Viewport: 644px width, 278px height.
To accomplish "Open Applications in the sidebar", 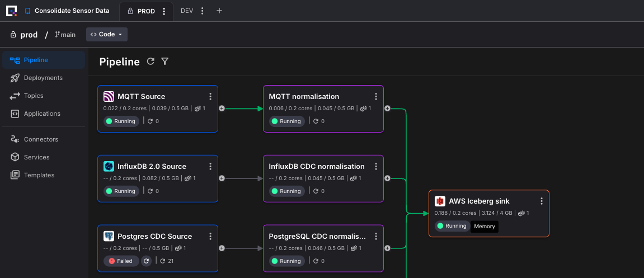I will click(x=44, y=114).
